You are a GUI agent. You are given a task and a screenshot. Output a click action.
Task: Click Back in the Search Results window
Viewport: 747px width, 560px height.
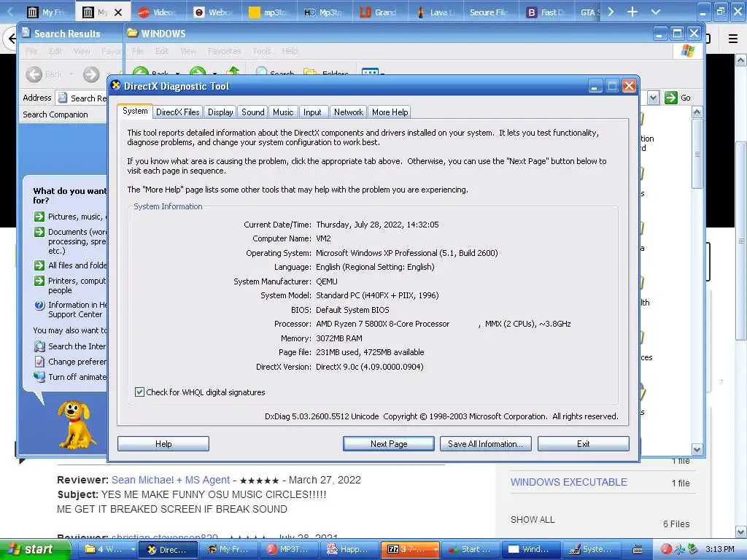pos(44,74)
